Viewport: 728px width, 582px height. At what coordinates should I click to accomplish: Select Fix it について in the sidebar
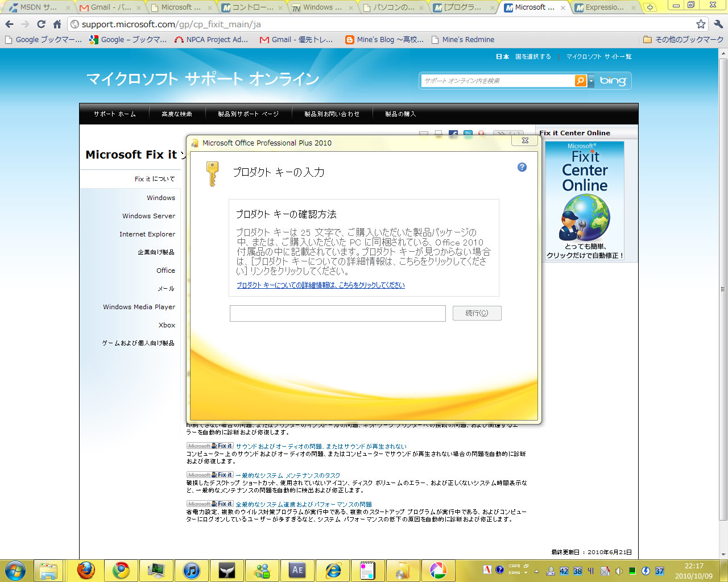click(x=155, y=179)
